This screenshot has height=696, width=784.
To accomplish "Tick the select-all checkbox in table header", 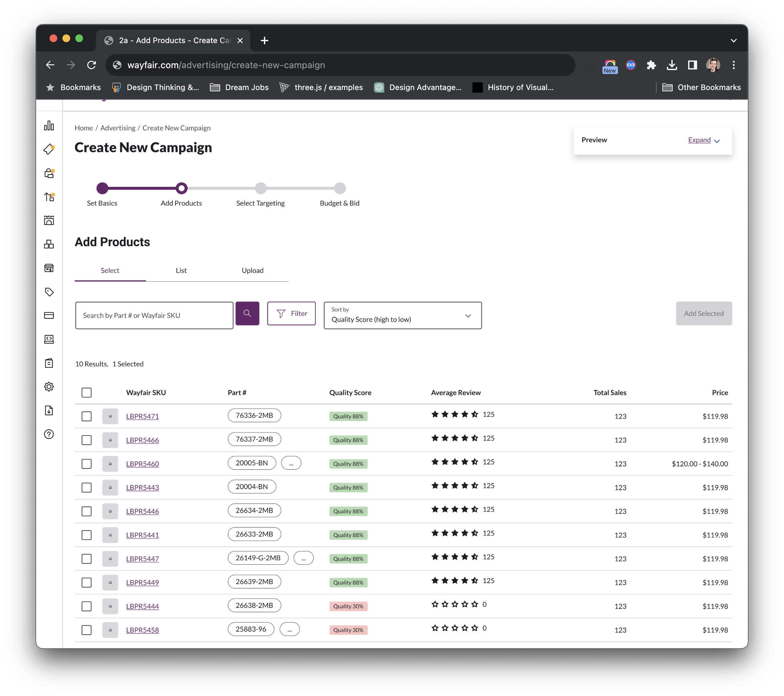I will point(87,392).
